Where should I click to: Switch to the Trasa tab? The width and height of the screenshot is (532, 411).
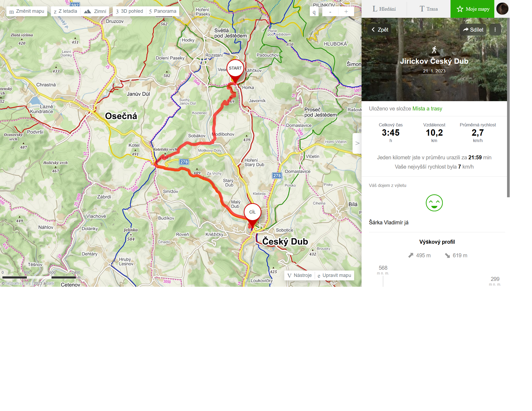(x=428, y=9)
